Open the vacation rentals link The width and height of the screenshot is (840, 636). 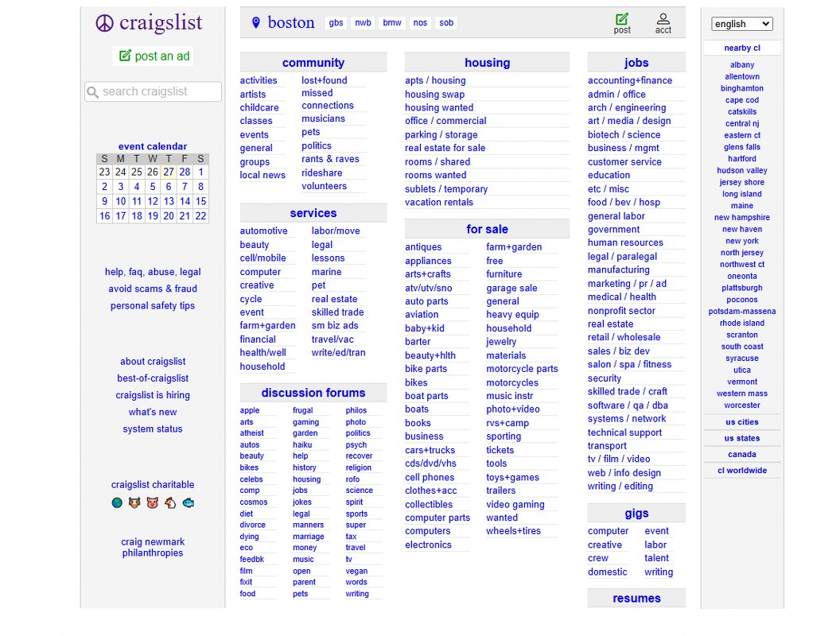[x=439, y=203]
